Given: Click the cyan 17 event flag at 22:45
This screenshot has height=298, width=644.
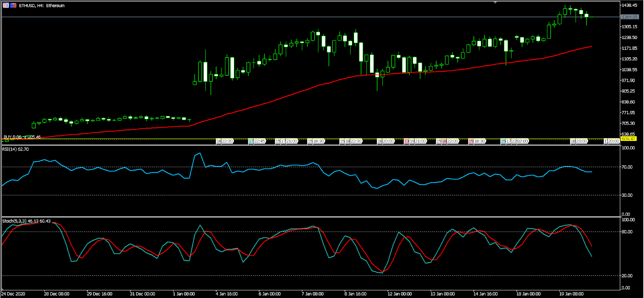Looking at the screenshot, I should pos(251,141).
